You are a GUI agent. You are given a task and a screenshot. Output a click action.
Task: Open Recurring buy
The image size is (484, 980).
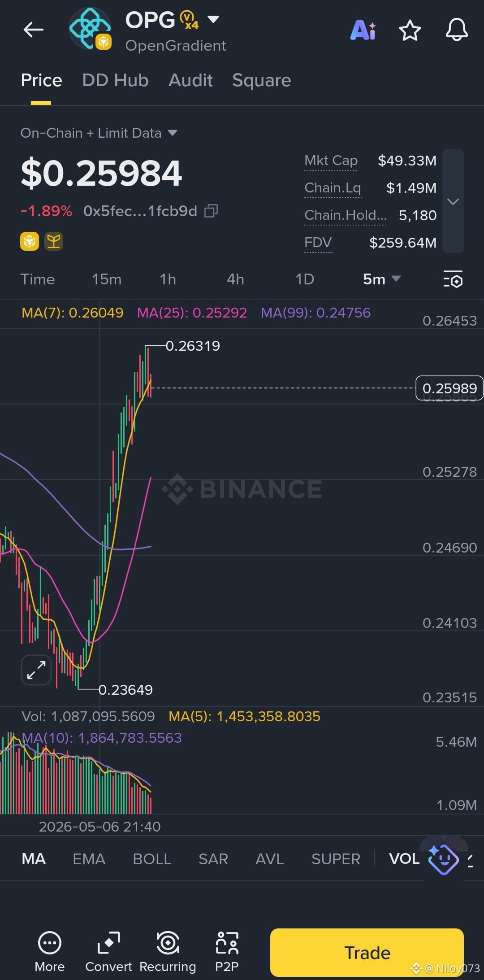pos(168,952)
